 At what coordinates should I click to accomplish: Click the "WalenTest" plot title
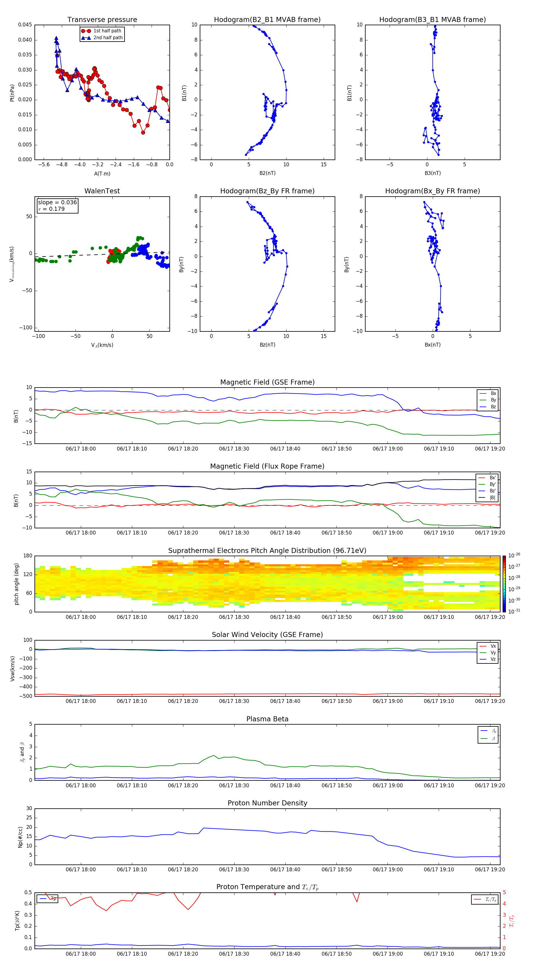[x=102, y=191]
